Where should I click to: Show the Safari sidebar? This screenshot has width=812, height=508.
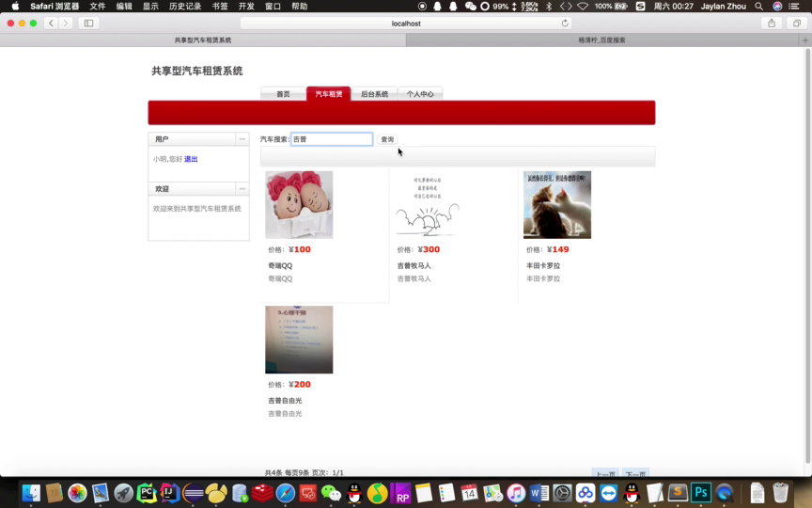pyautogui.click(x=88, y=24)
